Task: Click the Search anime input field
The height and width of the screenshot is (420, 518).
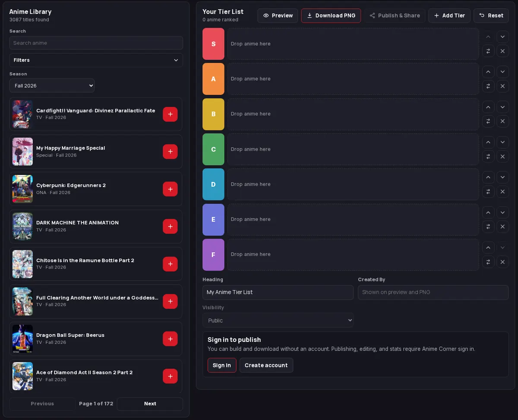Action: pyautogui.click(x=96, y=43)
